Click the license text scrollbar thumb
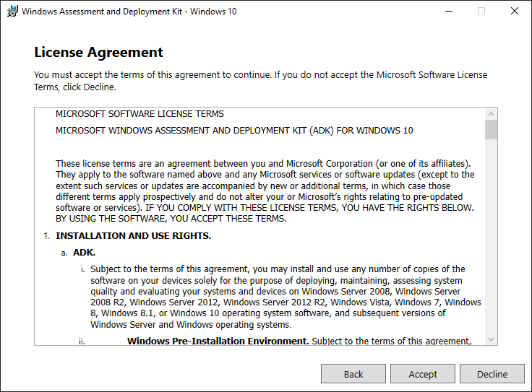The height and width of the screenshot is (392, 532). pos(492,130)
